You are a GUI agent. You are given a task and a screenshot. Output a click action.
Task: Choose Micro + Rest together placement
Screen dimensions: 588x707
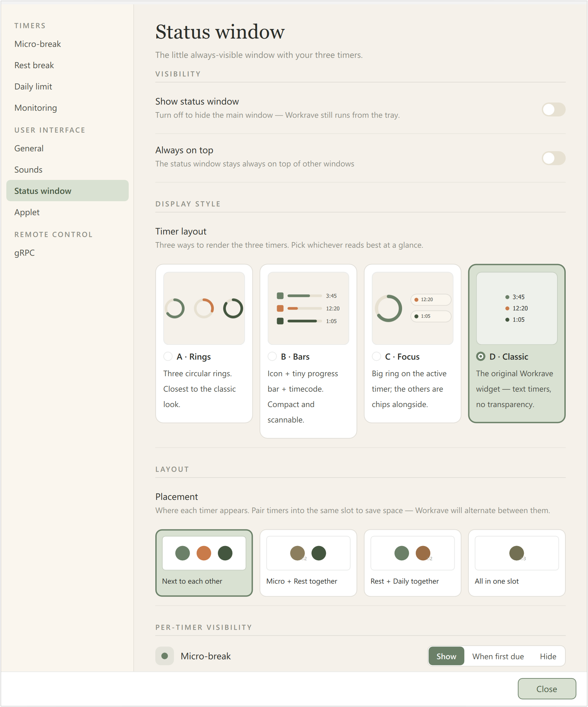[x=308, y=563]
